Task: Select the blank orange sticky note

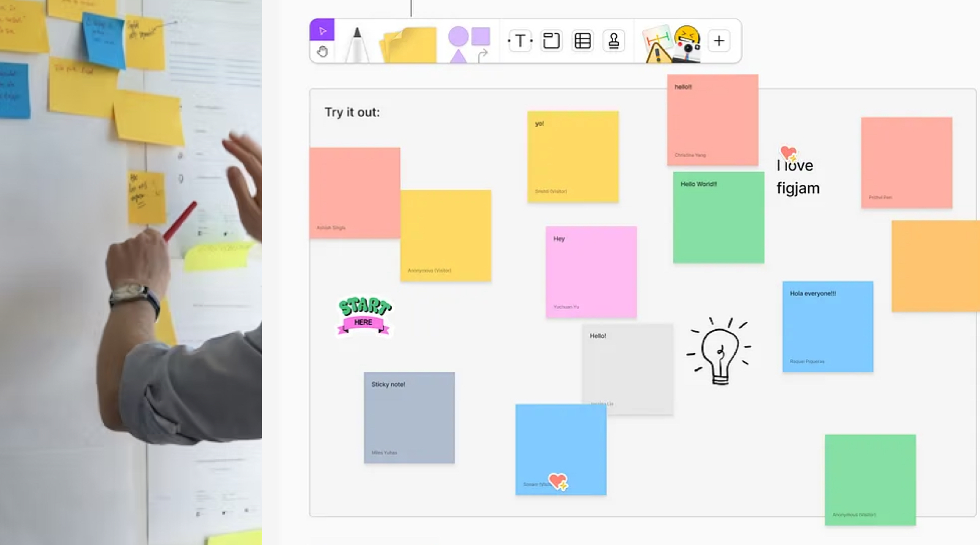Action: click(x=935, y=266)
